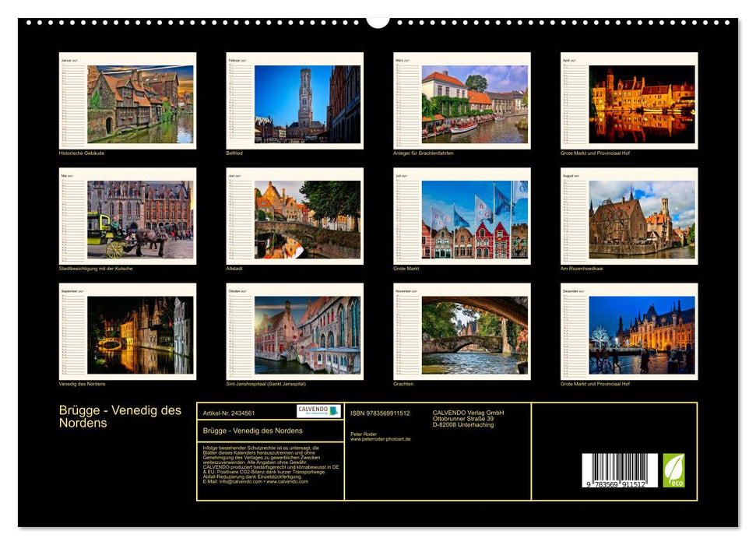This screenshot has height=545, width=756.
Task: Click the 'Venedig des Nordens' caption under September
Action: coord(82,384)
